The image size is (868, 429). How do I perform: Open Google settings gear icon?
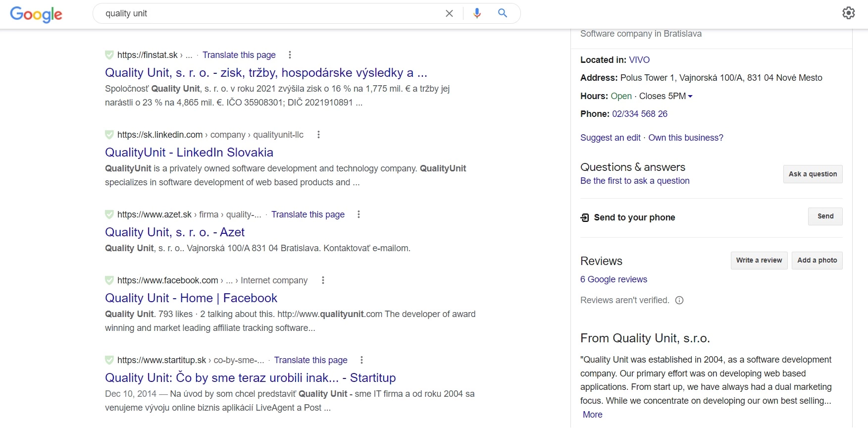click(848, 13)
